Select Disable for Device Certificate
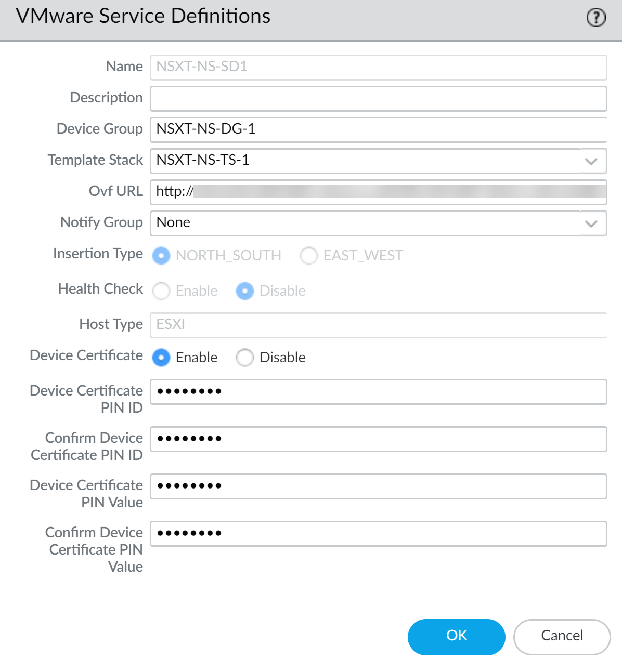 click(245, 358)
